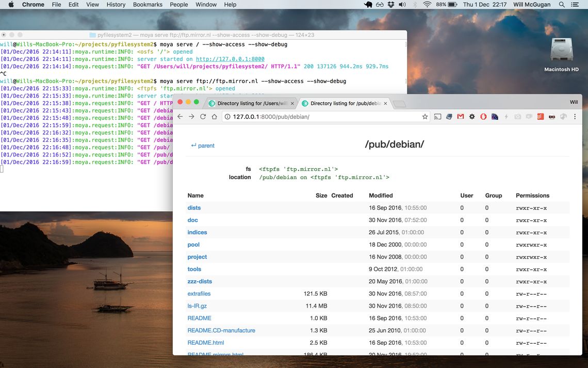Click the Name column header
Viewport: 588px width, 368px height.
point(195,196)
